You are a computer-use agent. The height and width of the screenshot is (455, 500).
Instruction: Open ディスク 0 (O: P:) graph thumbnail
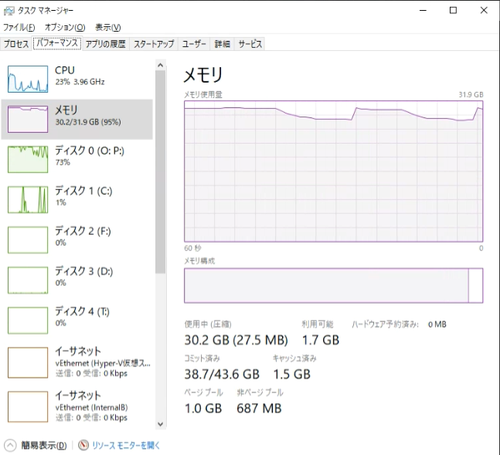coord(28,159)
